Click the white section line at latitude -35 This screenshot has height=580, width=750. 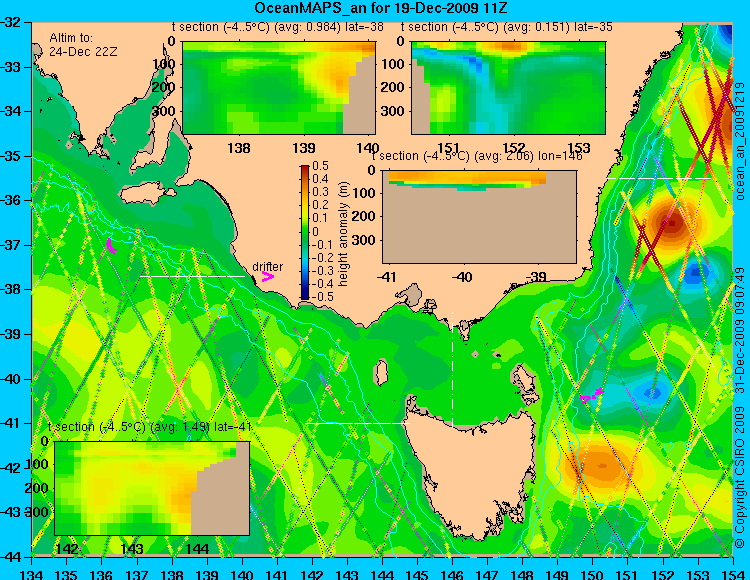click(x=660, y=178)
